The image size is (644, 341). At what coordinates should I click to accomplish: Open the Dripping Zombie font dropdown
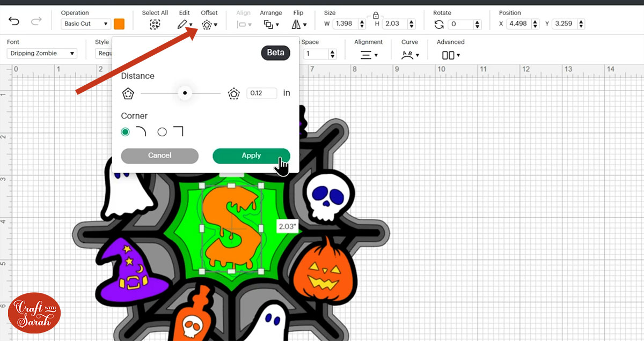click(x=42, y=53)
